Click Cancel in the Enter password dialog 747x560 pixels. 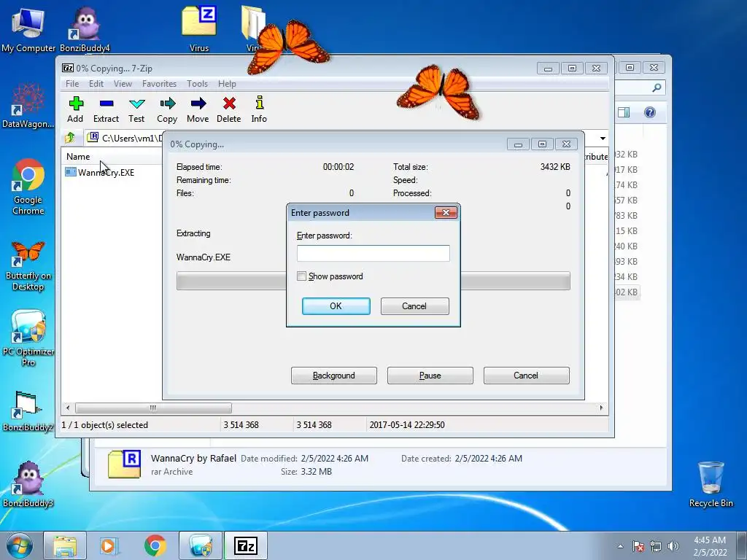[x=414, y=306]
